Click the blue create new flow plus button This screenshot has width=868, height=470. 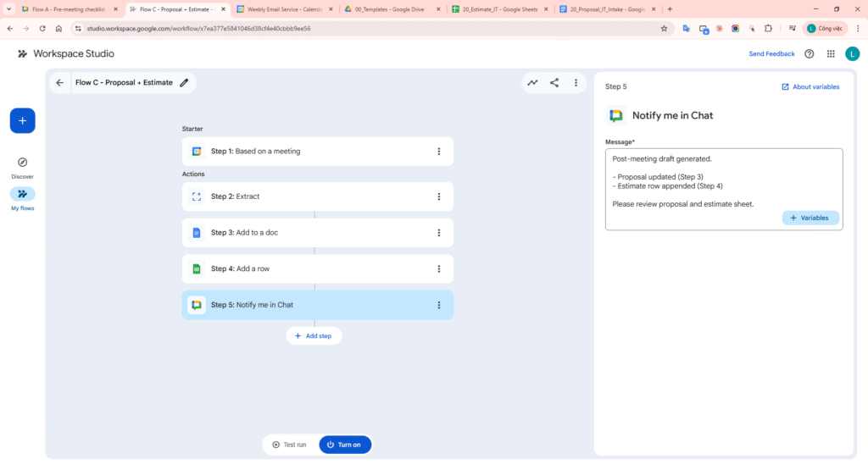pyautogui.click(x=22, y=120)
